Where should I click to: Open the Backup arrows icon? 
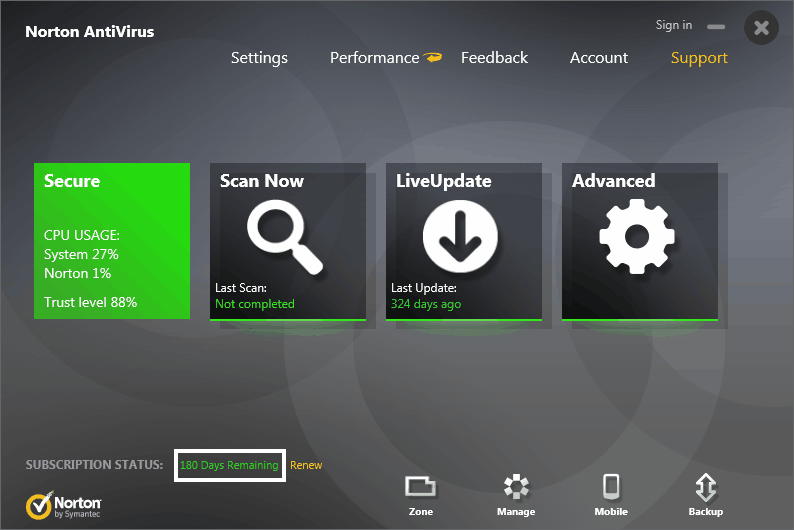point(706,487)
